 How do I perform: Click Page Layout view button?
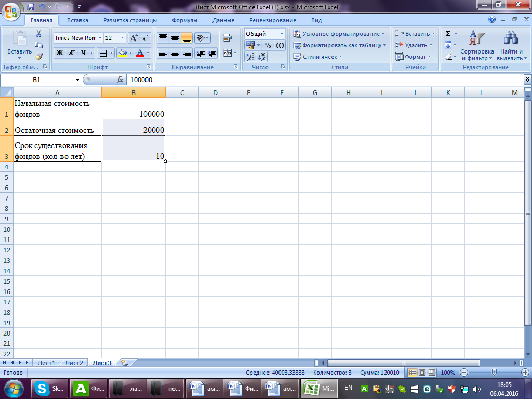[422, 373]
